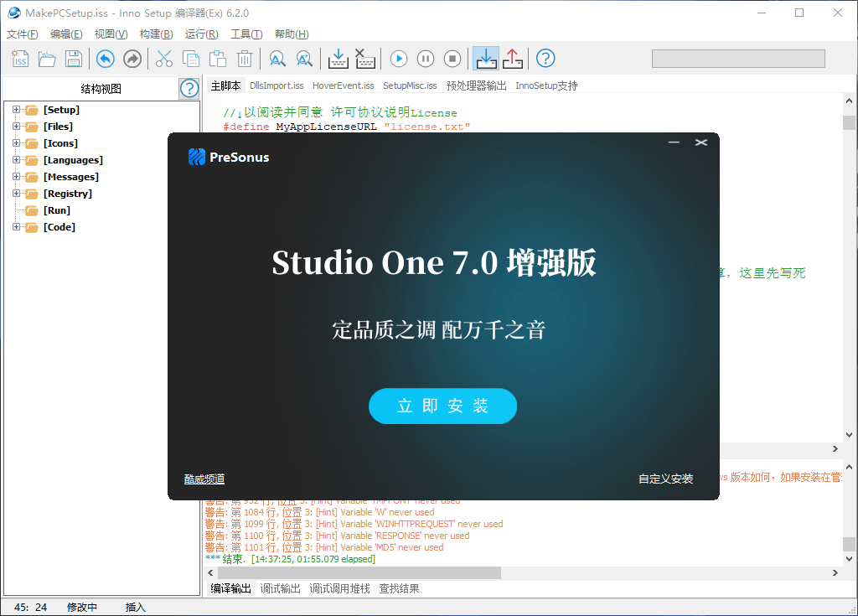Switch to the 预处理器输出 tab
This screenshot has width=858, height=616.
coord(476,86)
